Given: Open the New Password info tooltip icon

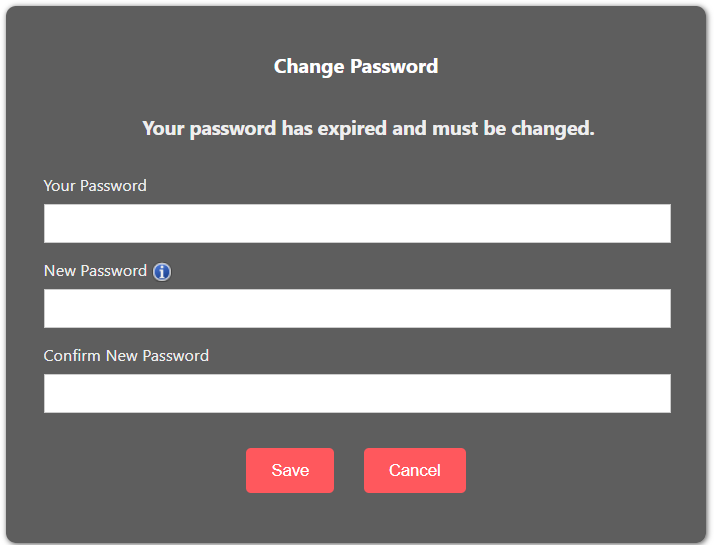Looking at the screenshot, I should (162, 272).
